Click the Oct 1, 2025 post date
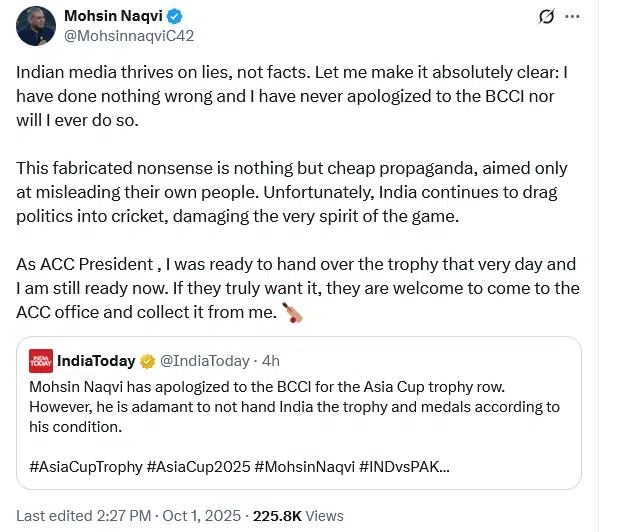The image size is (625, 532). (202, 516)
